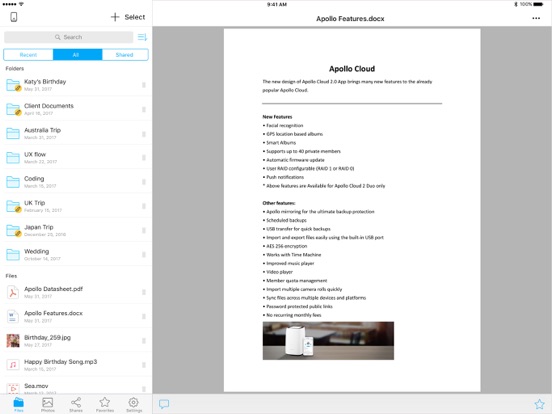Screen dimensions: 552x414
Task: Open more options for Client Documents
Action: coord(144,109)
